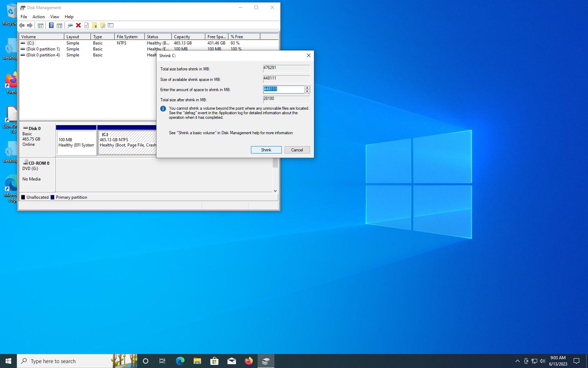Click the folder with magnifier icon
The height and width of the screenshot is (368, 588).
103,25
